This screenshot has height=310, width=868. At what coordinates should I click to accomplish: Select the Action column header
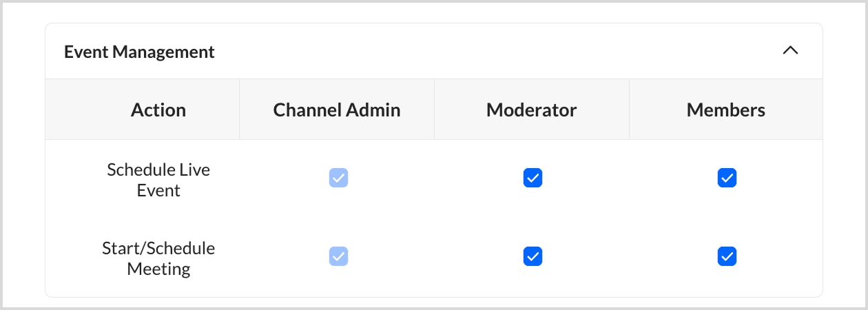click(158, 110)
